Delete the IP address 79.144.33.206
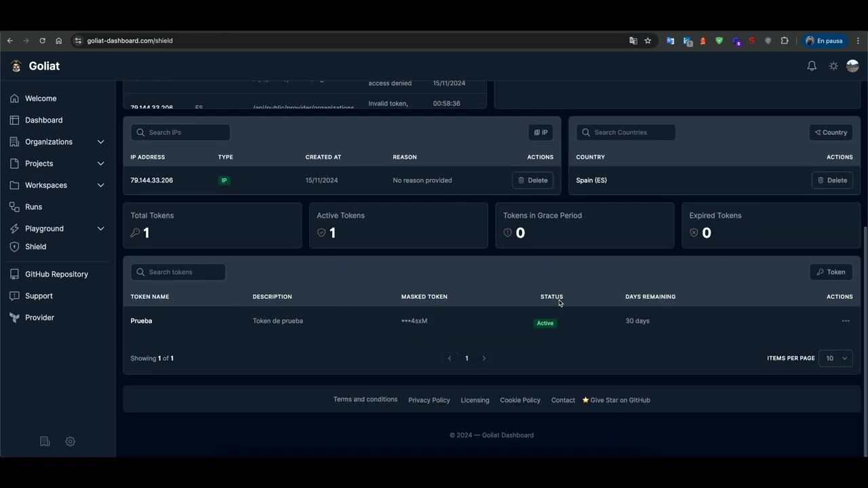The image size is (868, 488). [532, 180]
